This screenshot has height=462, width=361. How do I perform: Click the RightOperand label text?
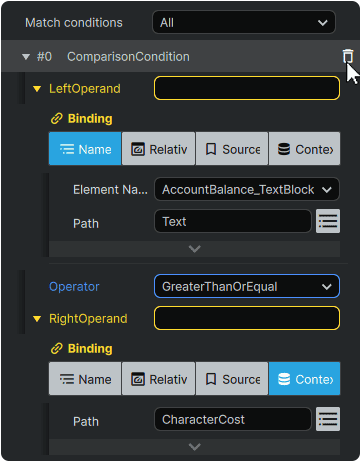tap(88, 319)
